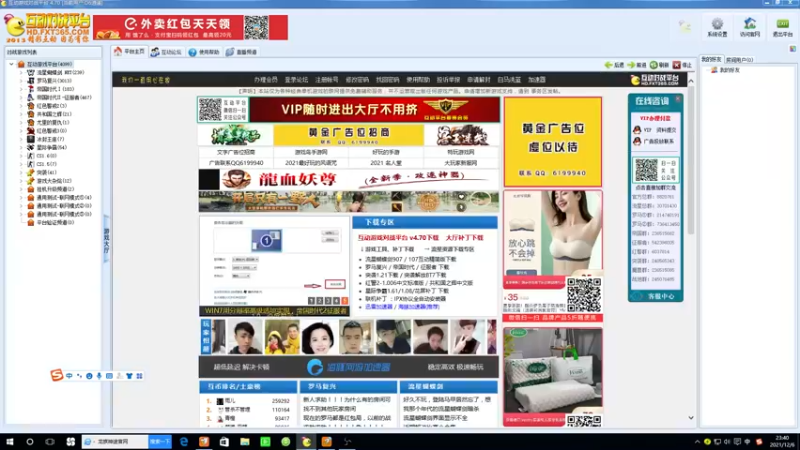
Task: Open 系统设置 gear icon
Action: [x=717, y=24]
